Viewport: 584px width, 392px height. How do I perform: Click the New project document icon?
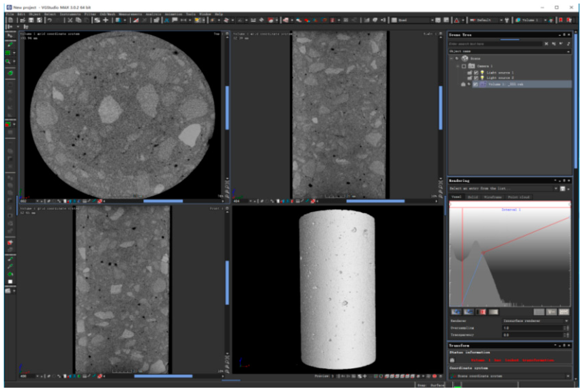click(11, 20)
